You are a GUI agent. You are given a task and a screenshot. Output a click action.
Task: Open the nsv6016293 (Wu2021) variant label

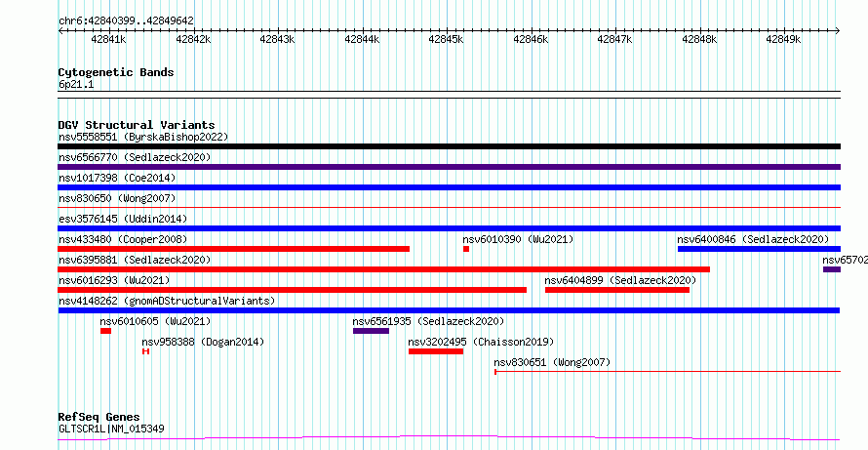114,280
